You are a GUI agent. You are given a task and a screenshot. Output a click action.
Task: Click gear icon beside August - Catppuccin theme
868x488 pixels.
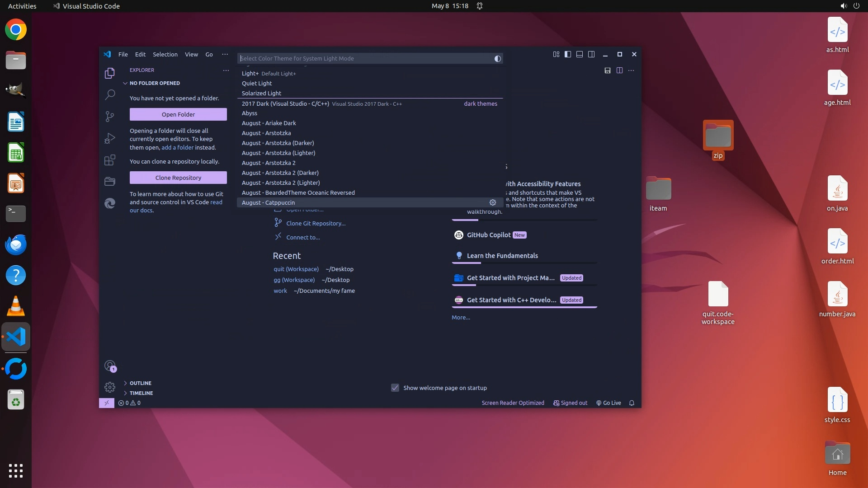tap(493, 202)
